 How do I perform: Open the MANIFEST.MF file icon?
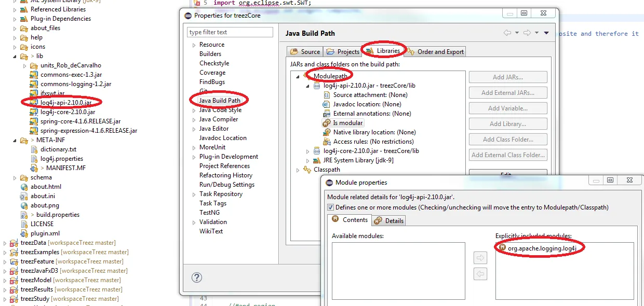coord(35,168)
